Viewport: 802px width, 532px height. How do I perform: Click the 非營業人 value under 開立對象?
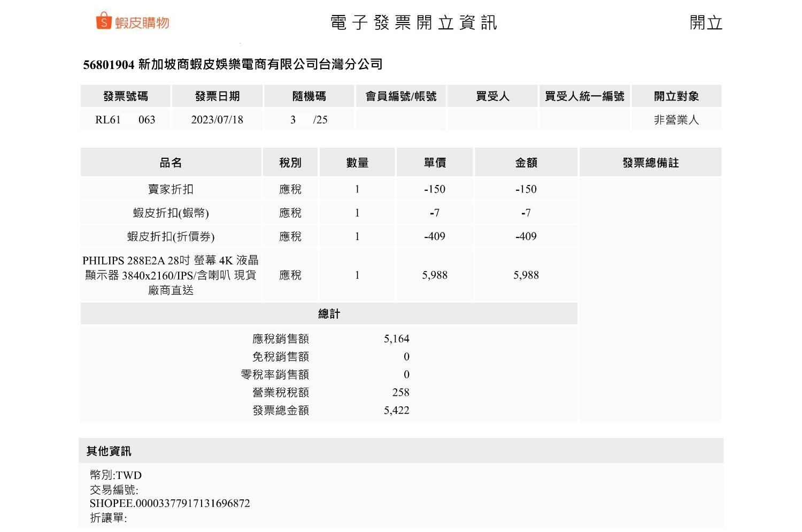676,120
